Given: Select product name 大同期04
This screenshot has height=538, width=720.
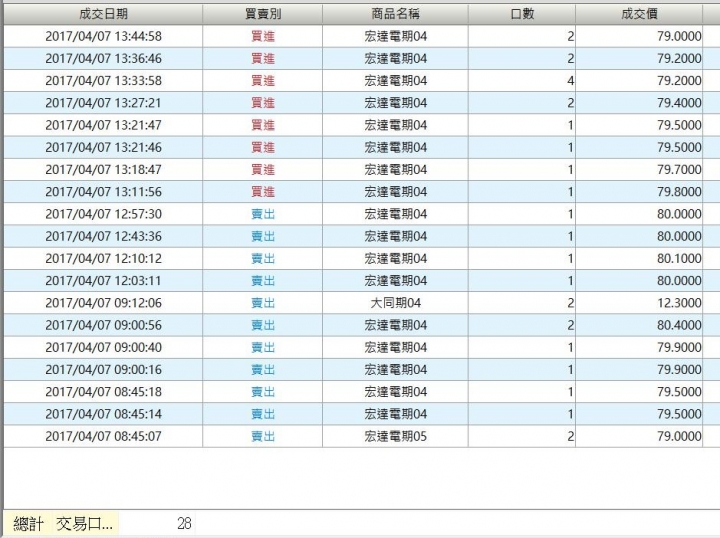Looking at the screenshot, I should (395, 303).
